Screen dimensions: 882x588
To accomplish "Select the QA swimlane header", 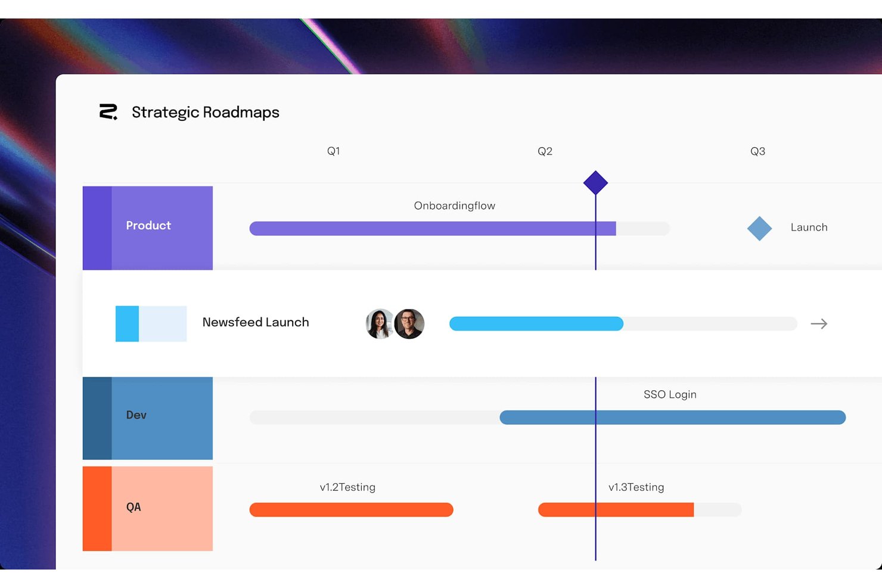I will (x=148, y=508).
